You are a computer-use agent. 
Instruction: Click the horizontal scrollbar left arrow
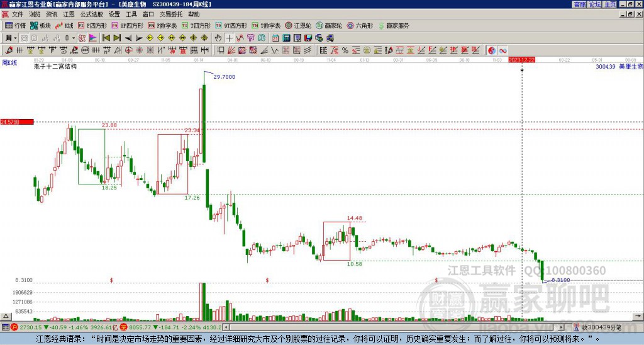click(226, 327)
